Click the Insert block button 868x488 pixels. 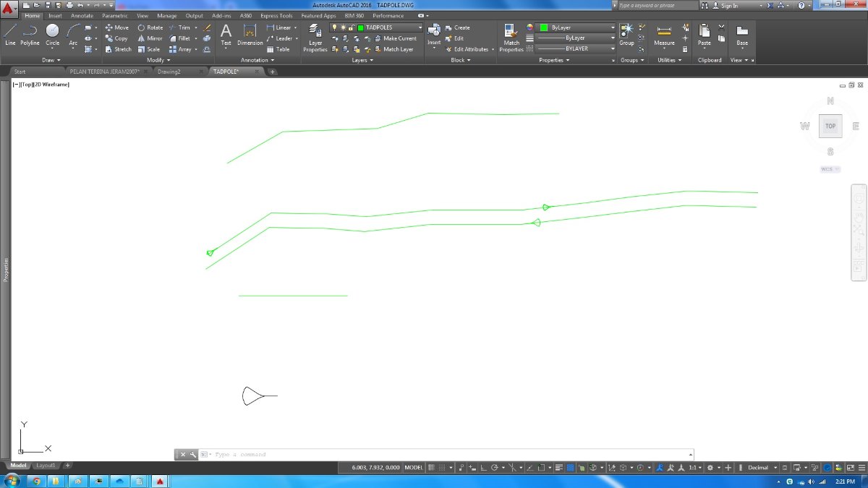click(x=434, y=34)
